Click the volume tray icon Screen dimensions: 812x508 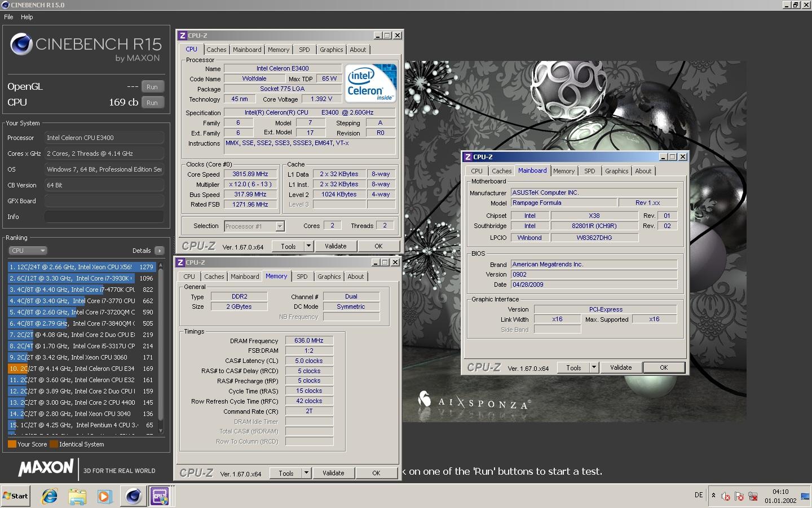(x=726, y=496)
